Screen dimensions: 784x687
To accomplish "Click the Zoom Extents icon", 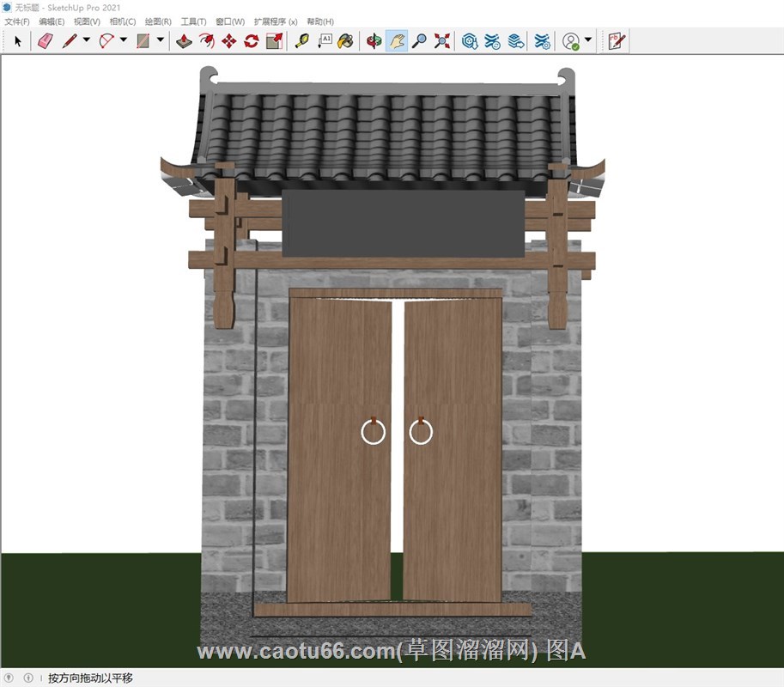I will click(x=442, y=40).
